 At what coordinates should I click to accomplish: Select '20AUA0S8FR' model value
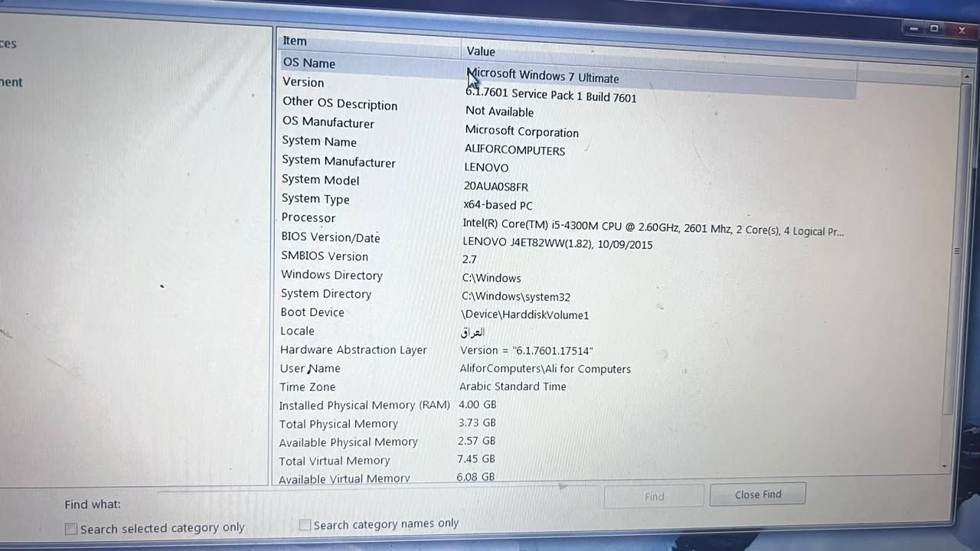496,186
